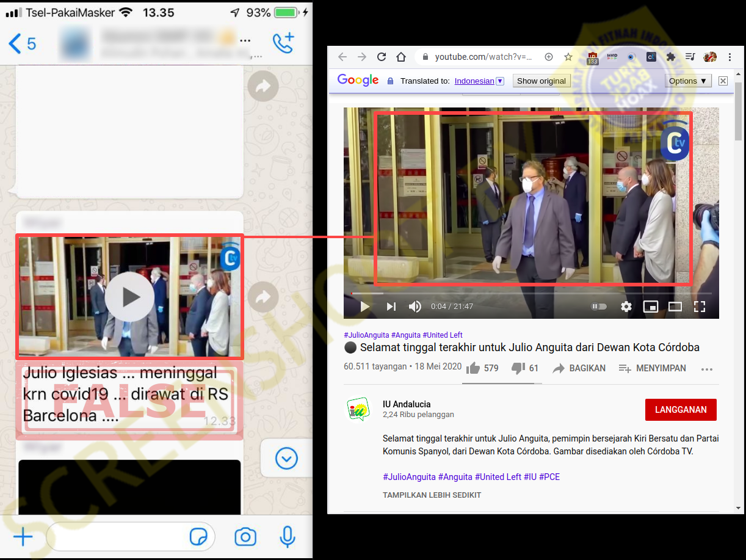Viewport: 746px width, 560px height.
Task: Dislike the YouTube video (61)
Action: (525, 368)
